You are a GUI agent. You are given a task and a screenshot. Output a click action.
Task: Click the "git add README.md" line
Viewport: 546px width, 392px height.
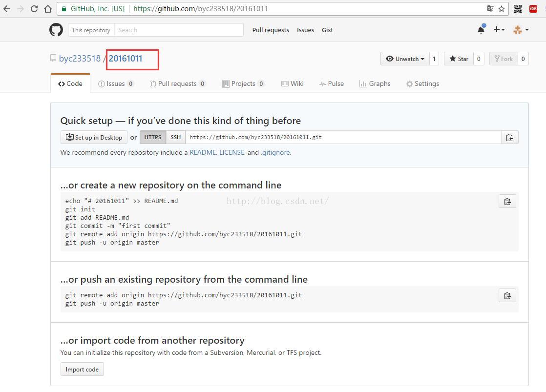tap(97, 218)
